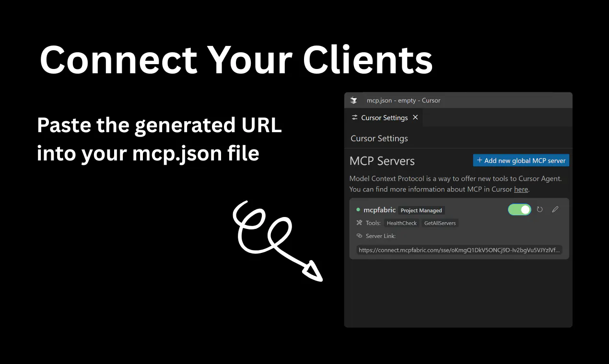Refresh the mcpfabric server

coord(540,209)
